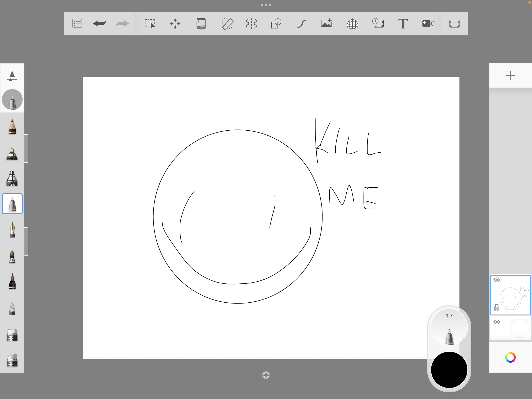This screenshot has height=399, width=532.
Task: Redo the last action
Action: (x=122, y=24)
